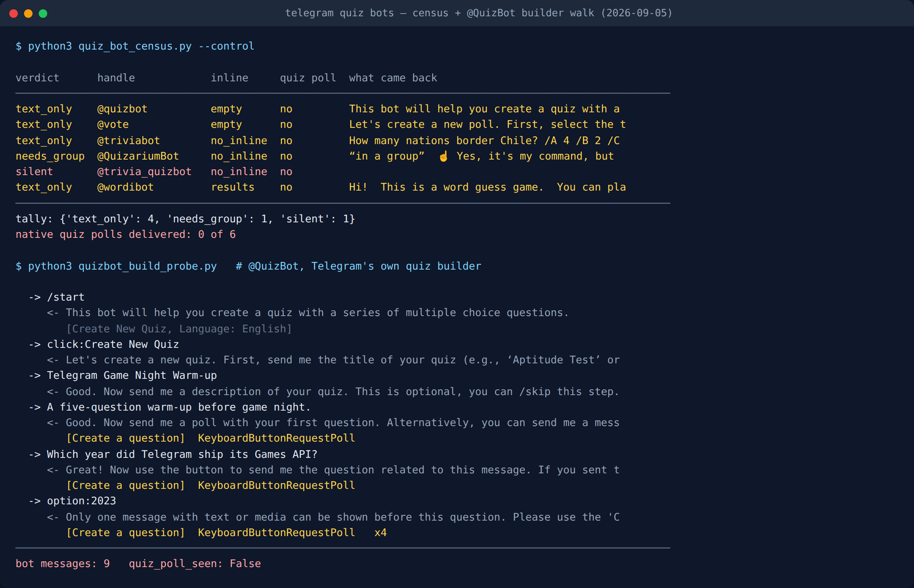Click the '-> /start' sent line
This screenshot has width=914, height=588.
(x=57, y=297)
